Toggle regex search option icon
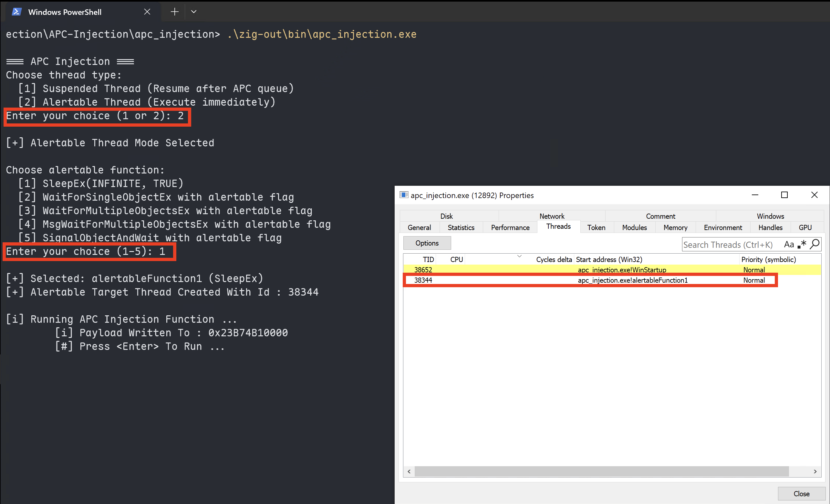Viewport: 830px width, 504px height. point(802,244)
